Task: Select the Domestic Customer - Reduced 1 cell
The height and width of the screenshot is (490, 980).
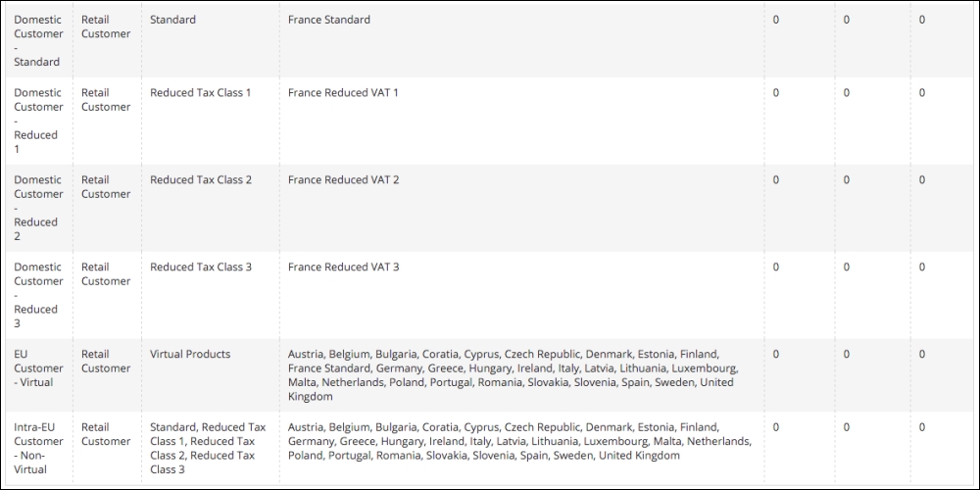Action: (x=37, y=121)
